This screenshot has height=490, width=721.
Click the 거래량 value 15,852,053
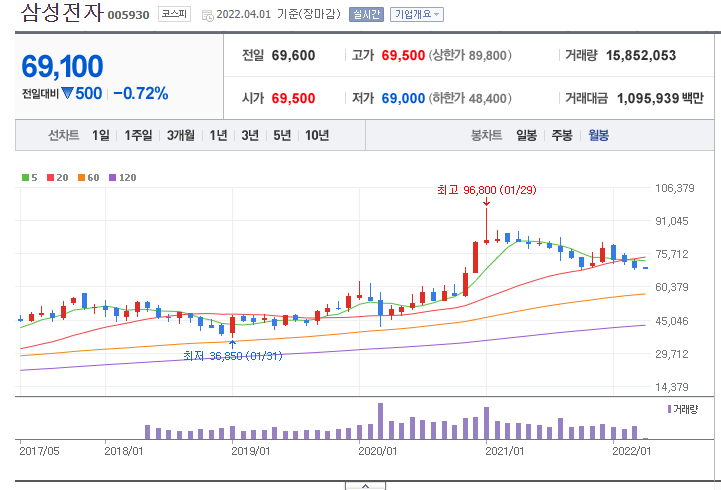click(641, 56)
